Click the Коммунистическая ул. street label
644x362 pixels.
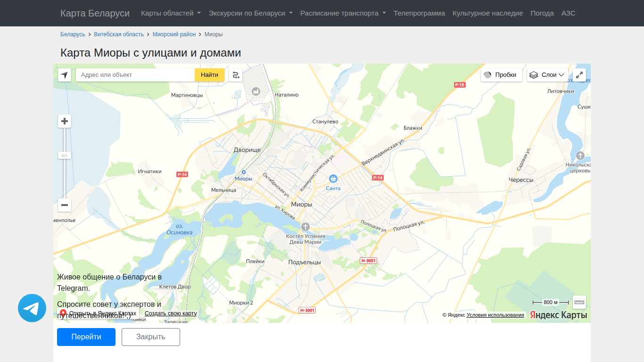[317, 173]
